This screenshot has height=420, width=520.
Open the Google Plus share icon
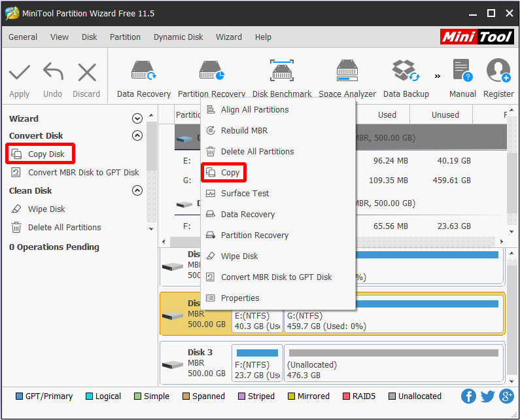point(506,396)
